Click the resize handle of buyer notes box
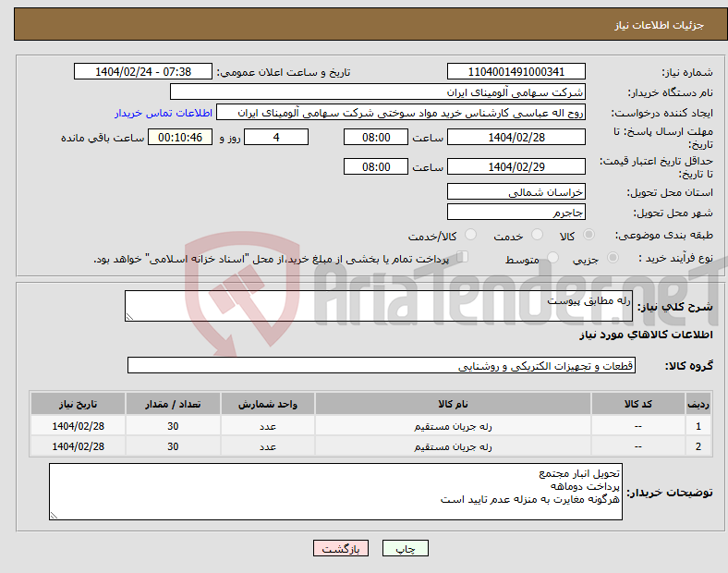728x573 pixels. (x=54, y=516)
